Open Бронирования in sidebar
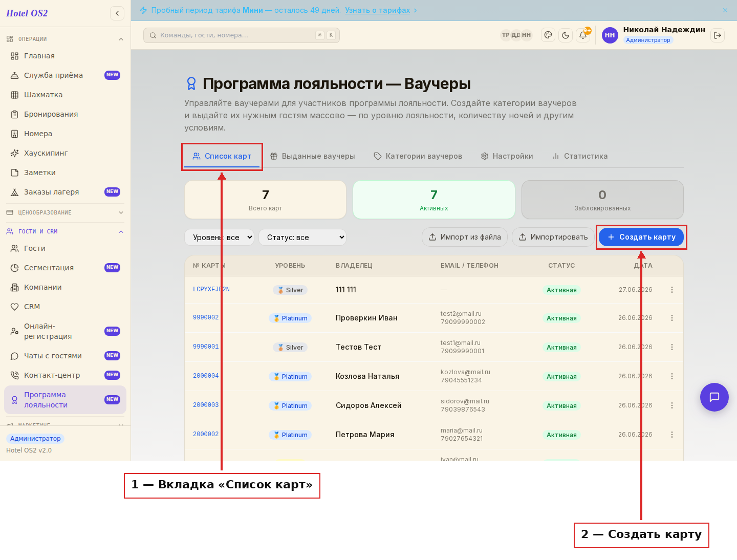The image size is (737, 560). coord(65,114)
